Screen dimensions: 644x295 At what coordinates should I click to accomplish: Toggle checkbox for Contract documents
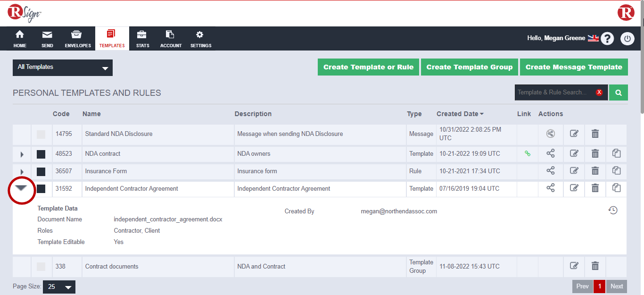click(x=41, y=267)
